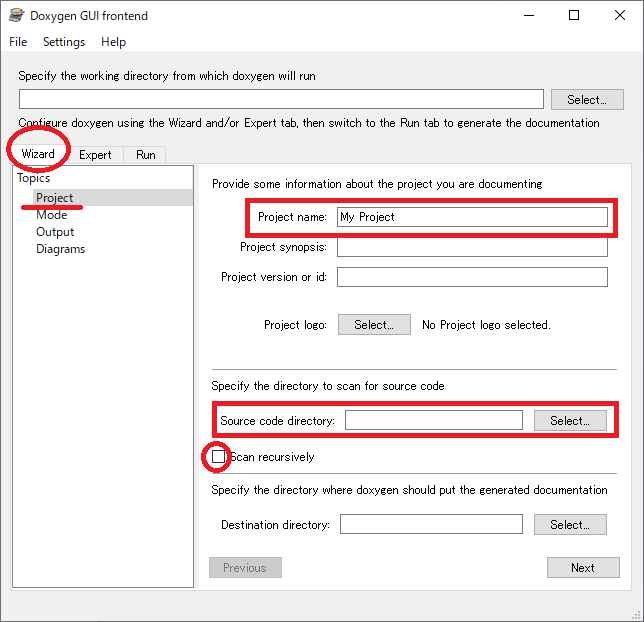Switch to the Run tab

click(x=146, y=155)
